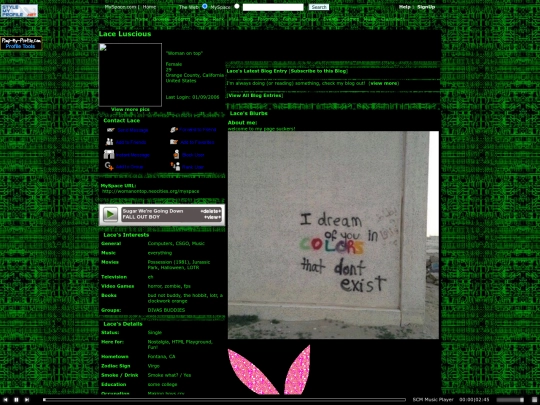540x405 pixels.
Task: Click the top search text field
Action: click(273, 7)
